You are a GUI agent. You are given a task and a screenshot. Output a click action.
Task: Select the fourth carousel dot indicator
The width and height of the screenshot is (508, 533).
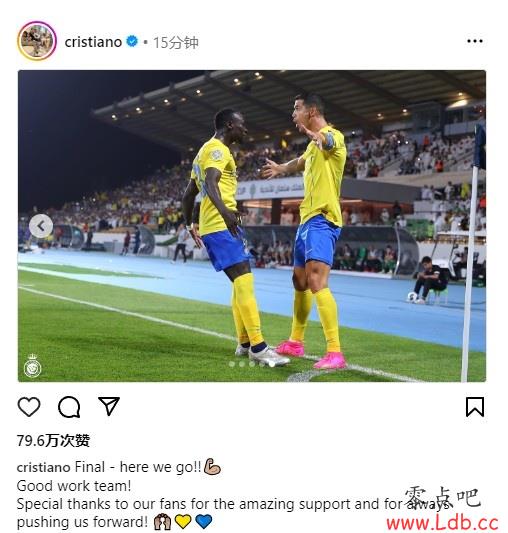262,364
